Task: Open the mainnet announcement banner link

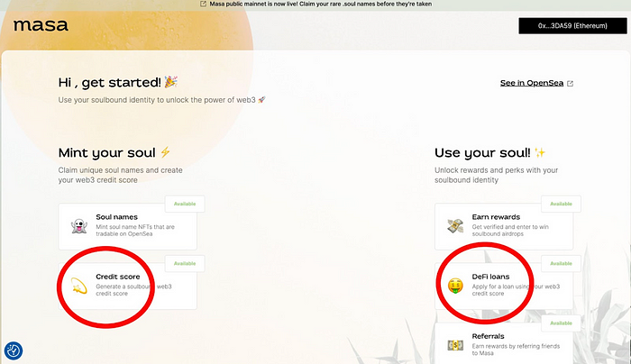Action: (320, 4)
